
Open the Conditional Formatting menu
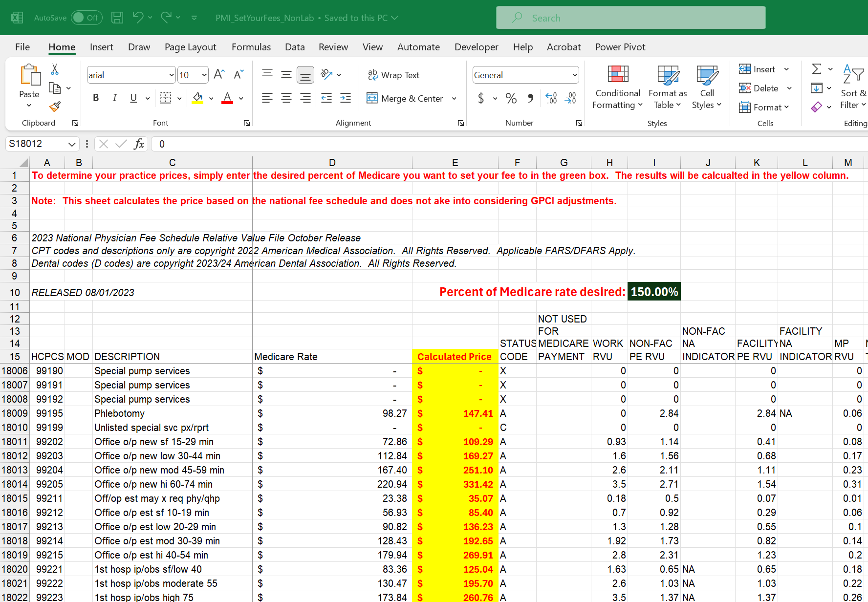tap(617, 87)
